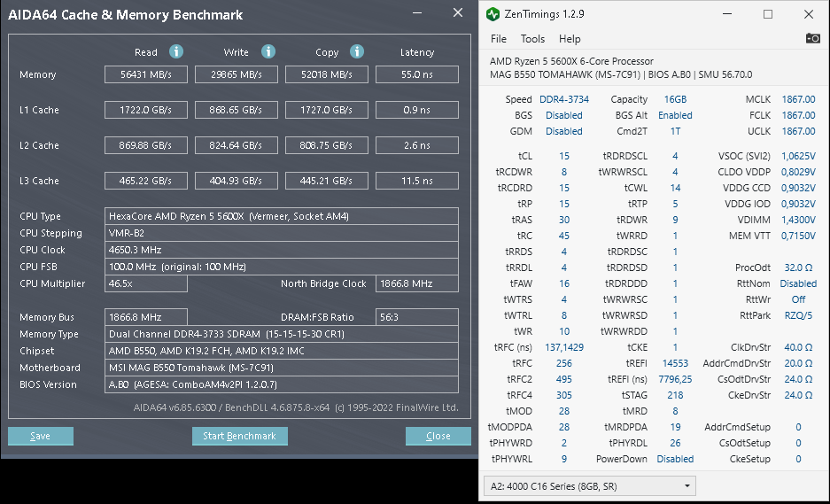Click the VSOC (SVI2) value 1,0625V

point(798,156)
